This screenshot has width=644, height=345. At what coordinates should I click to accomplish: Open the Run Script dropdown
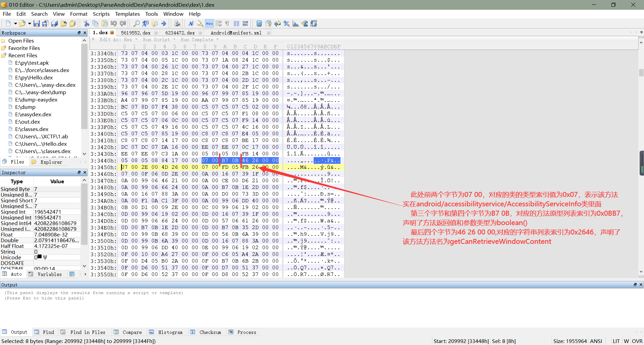click(x=159, y=40)
